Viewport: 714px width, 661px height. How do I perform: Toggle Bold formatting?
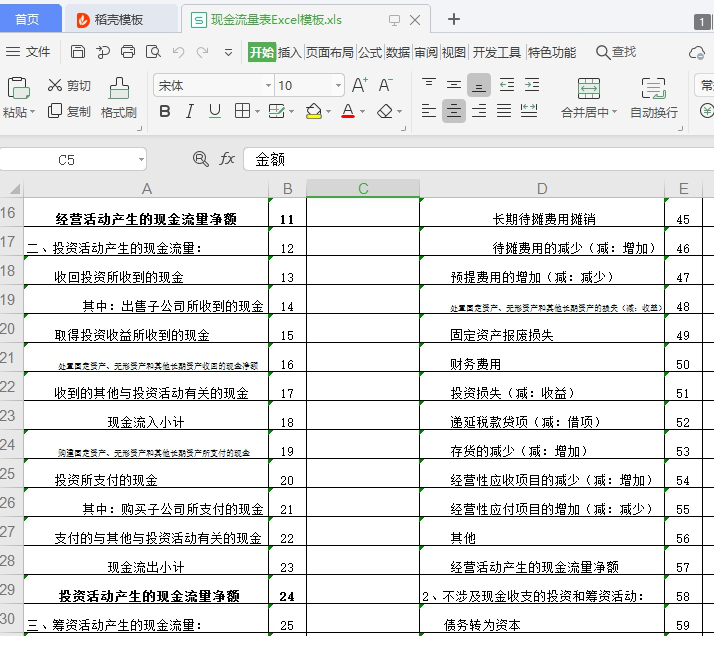(165, 111)
